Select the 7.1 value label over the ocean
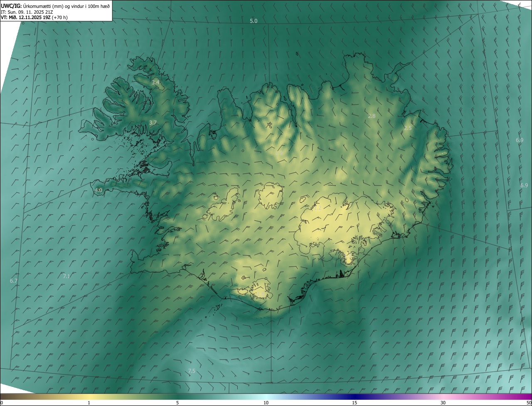Viewport: 532px width, 406px height. 67,276
